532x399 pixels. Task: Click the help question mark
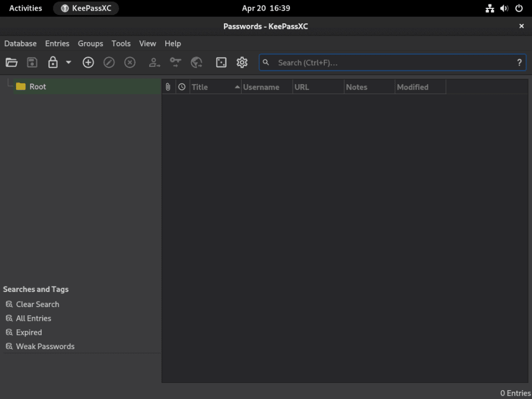click(x=519, y=62)
